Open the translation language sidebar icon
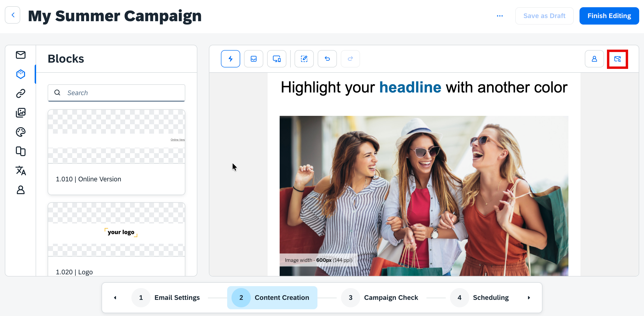 20,171
